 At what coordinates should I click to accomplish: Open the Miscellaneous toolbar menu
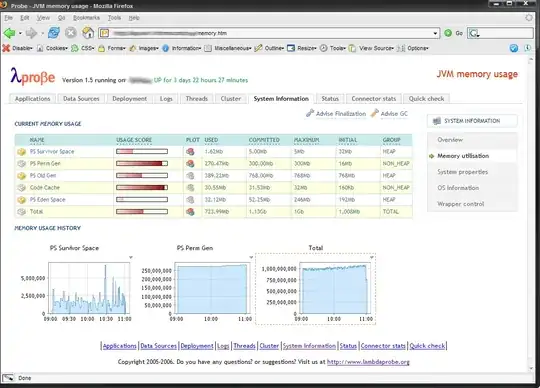pyautogui.click(x=228, y=48)
